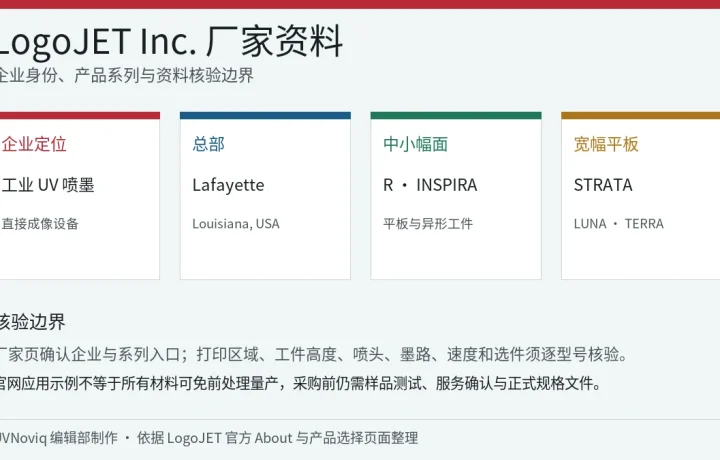This screenshot has height=460, width=720.
Task: Click the 'STRATA' text
Action: click(x=603, y=185)
